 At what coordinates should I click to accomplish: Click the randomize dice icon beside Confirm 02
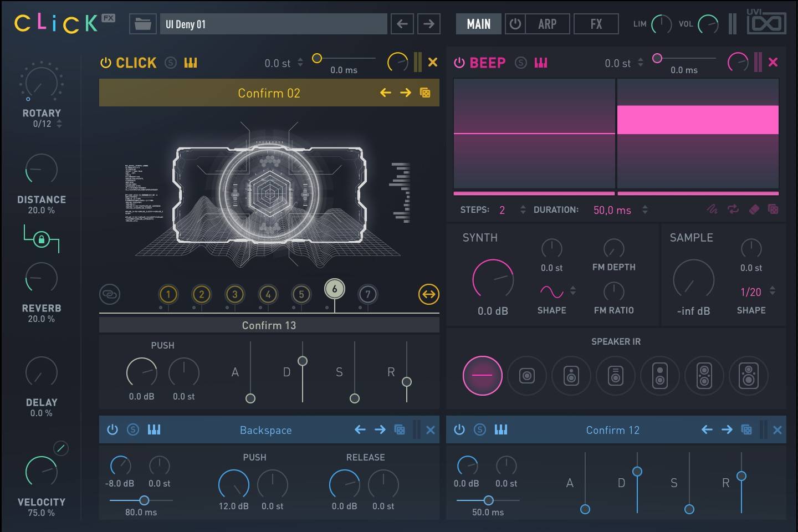pyautogui.click(x=425, y=93)
